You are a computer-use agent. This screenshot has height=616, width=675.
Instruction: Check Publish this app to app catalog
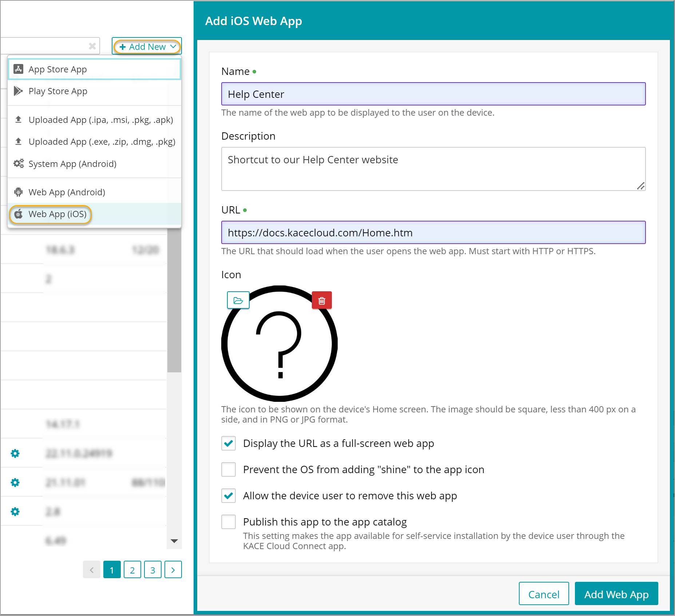(x=229, y=522)
